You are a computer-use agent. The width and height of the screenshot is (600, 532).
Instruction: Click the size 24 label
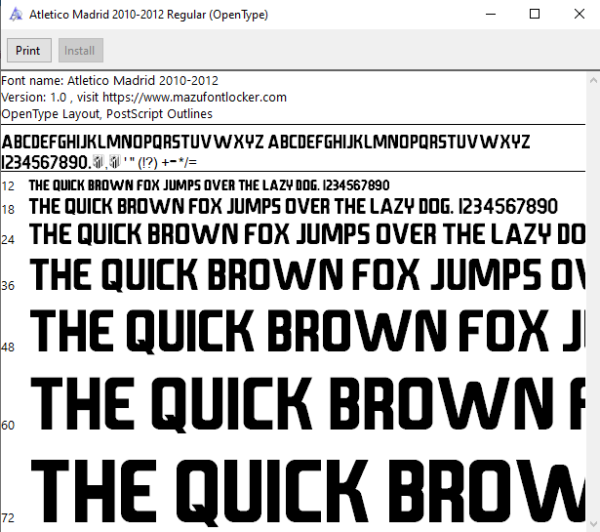(x=8, y=240)
